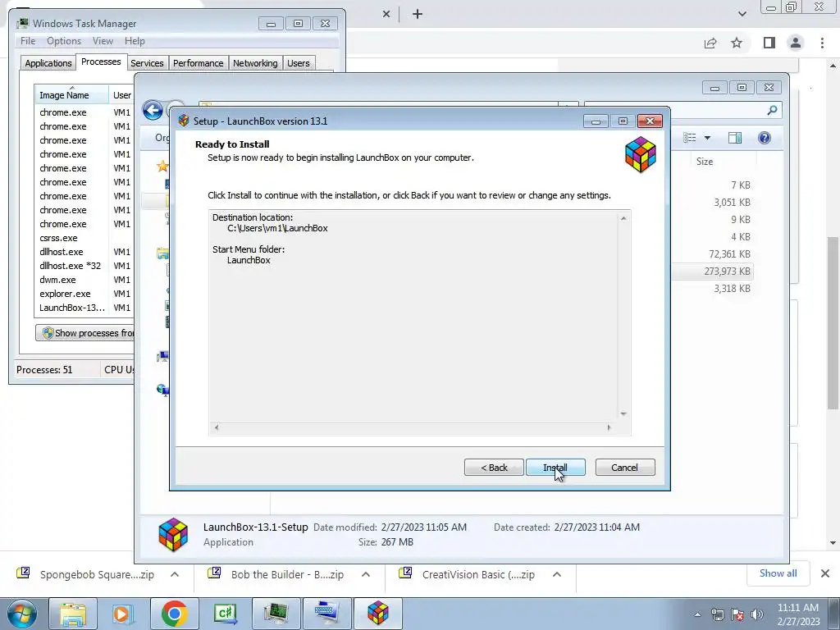Close the current Chrome tab
The width and height of the screenshot is (840, 630).
point(386,14)
